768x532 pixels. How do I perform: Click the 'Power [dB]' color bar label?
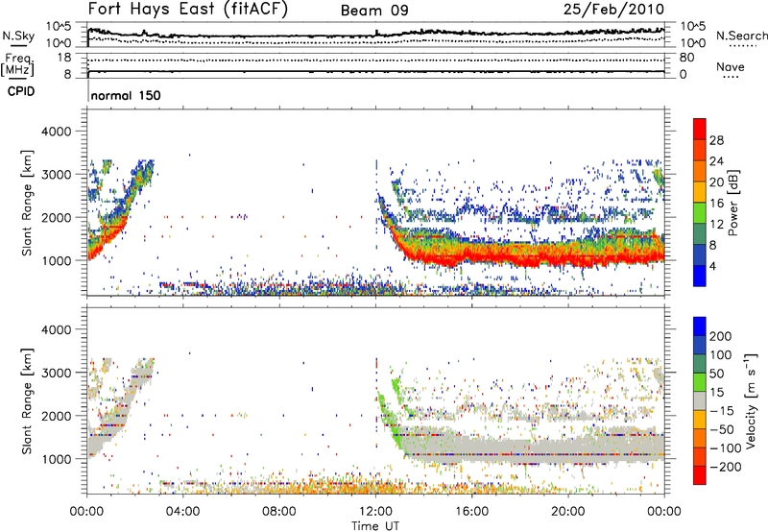(x=733, y=203)
